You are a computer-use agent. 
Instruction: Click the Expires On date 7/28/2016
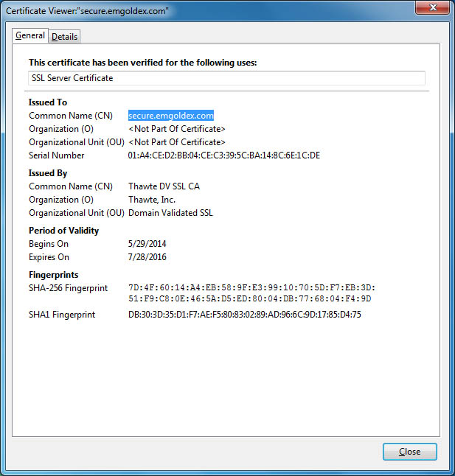[x=147, y=257]
